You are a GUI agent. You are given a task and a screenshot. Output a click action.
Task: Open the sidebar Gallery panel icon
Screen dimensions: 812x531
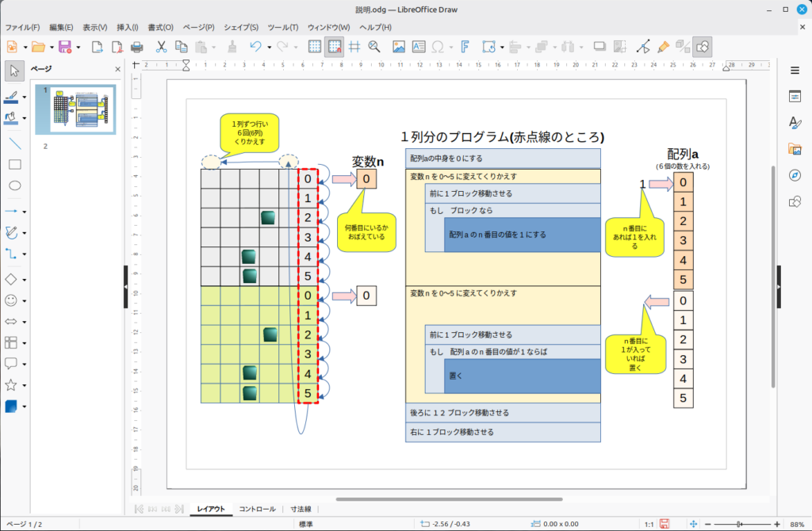795,148
